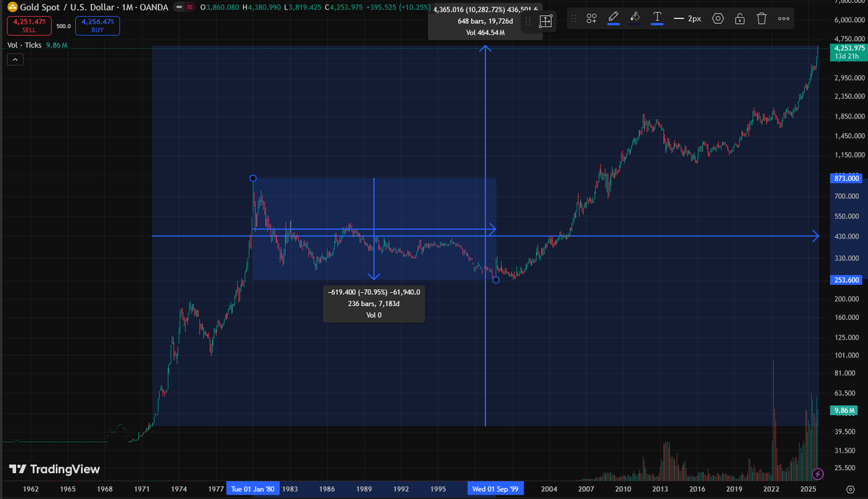Click the 873.000 price label on the axis
Image resolution: width=868 pixels, height=499 pixels.
point(845,178)
